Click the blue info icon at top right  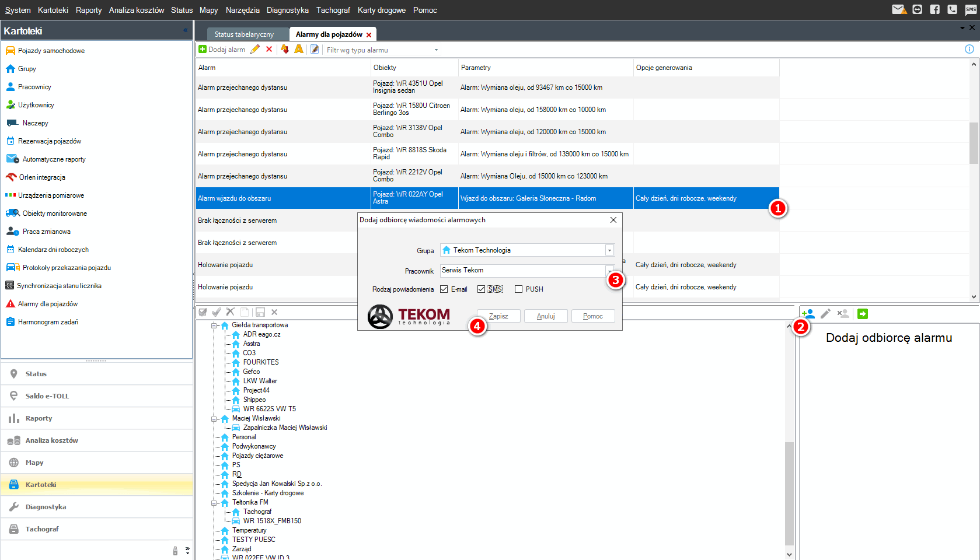pyautogui.click(x=969, y=49)
